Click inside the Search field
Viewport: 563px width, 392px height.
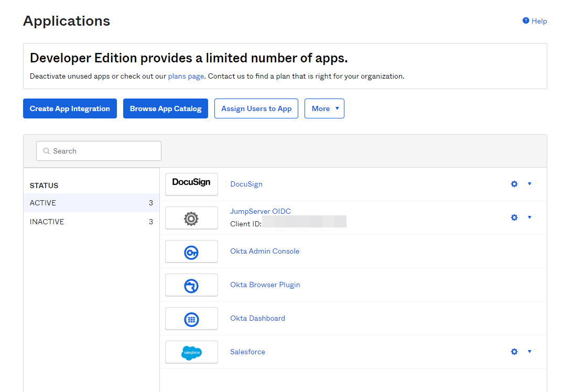[x=99, y=150]
